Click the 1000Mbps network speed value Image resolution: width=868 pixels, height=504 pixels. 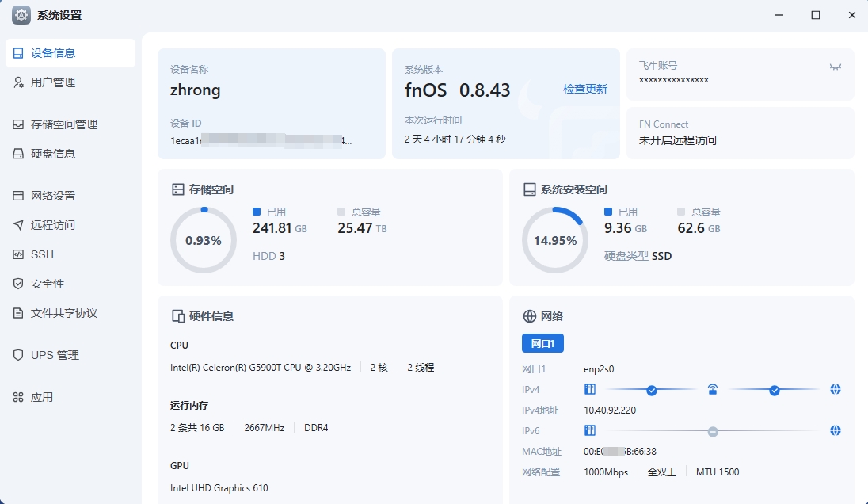click(606, 472)
